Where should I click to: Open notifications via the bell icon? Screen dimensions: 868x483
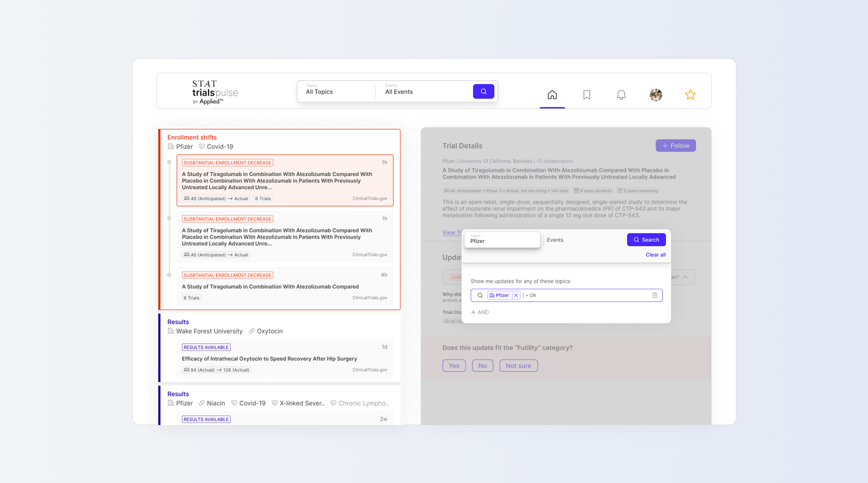click(x=621, y=95)
